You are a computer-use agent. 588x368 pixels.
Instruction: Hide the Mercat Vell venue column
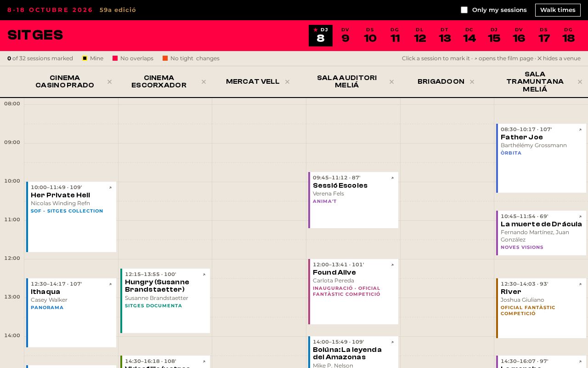click(287, 82)
